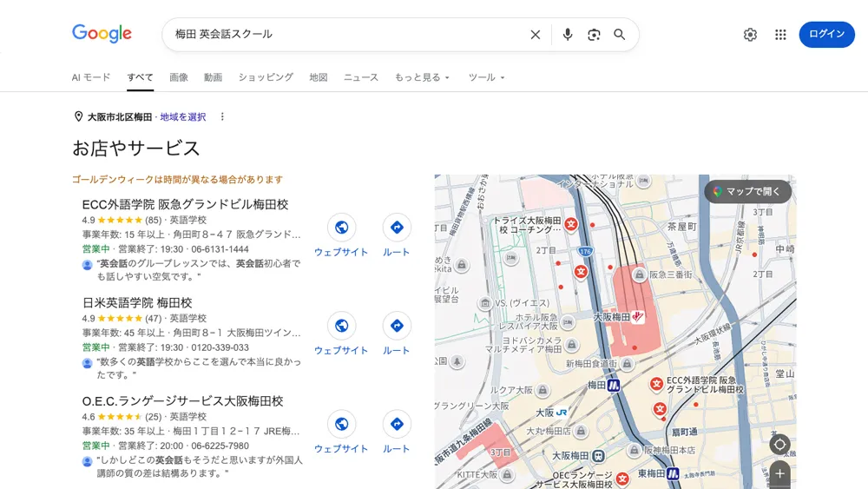
Task: Click the Google logo
Action: (x=102, y=34)
